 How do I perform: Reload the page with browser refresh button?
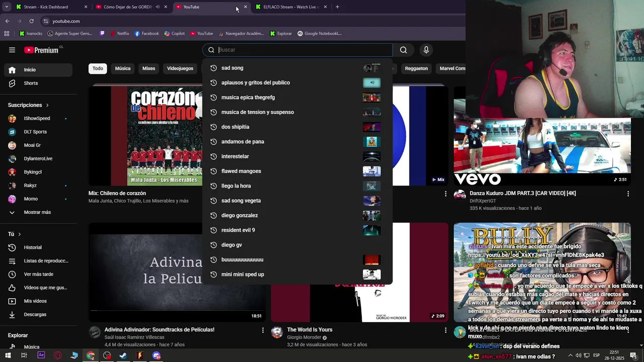tap(31, 21)
